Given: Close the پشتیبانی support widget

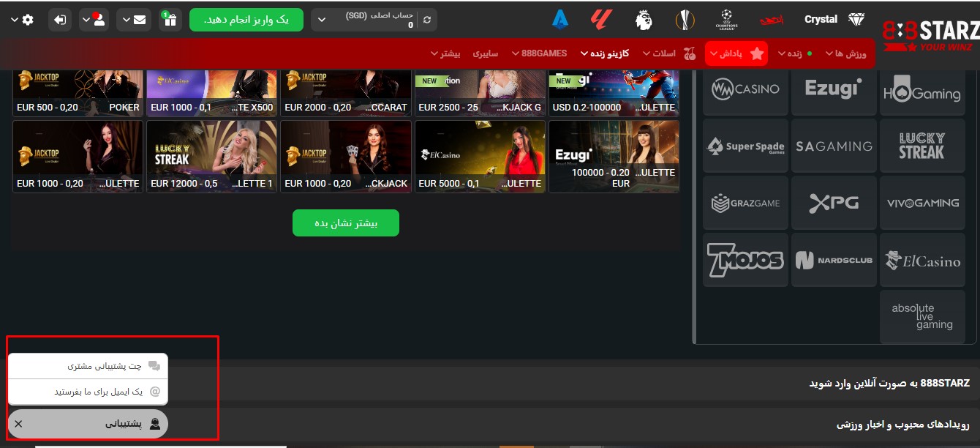Looking at the screenshot, I should point(18,424).
